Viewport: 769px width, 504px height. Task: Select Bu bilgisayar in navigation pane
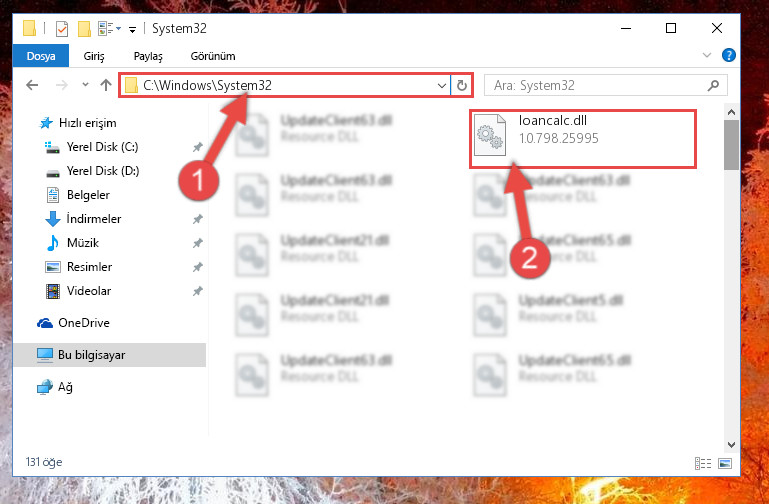coord(110,355)
